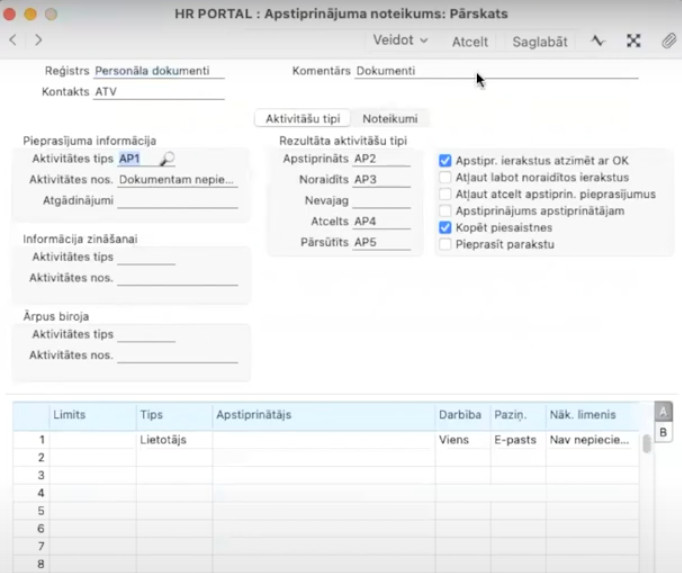Viewport: 682px width, 573px height.
Task: Open attachments with the paperclip icon
Action: coord(668,41)
